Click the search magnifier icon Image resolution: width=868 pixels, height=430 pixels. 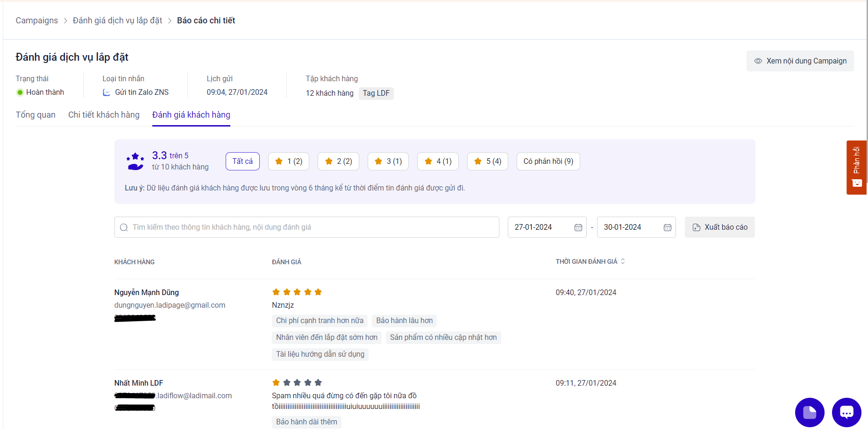tap(124, 227)
